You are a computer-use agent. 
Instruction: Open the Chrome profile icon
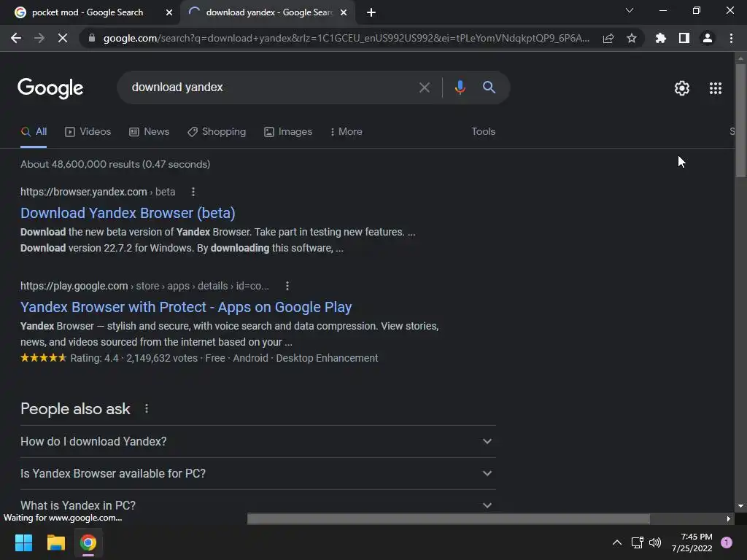point(708,38)
